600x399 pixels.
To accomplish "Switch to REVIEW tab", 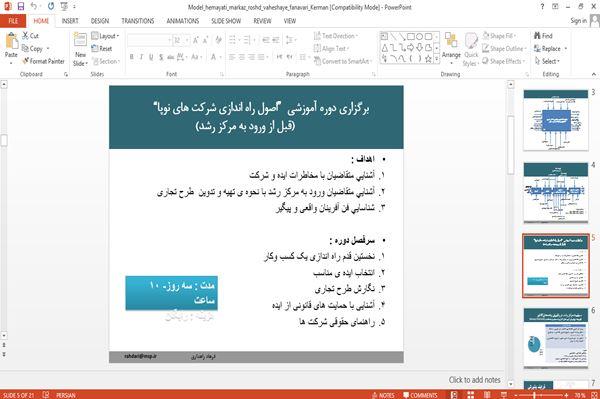I will [262, 21].
